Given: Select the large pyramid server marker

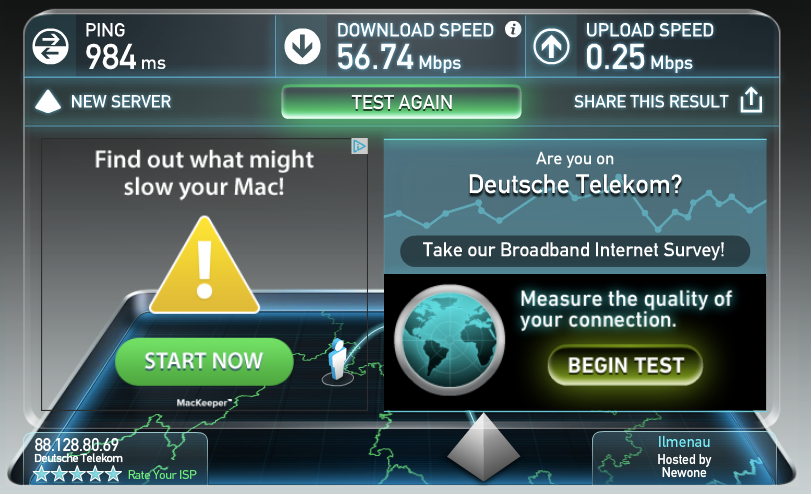Looking at the screenshot, I should 483,447.
